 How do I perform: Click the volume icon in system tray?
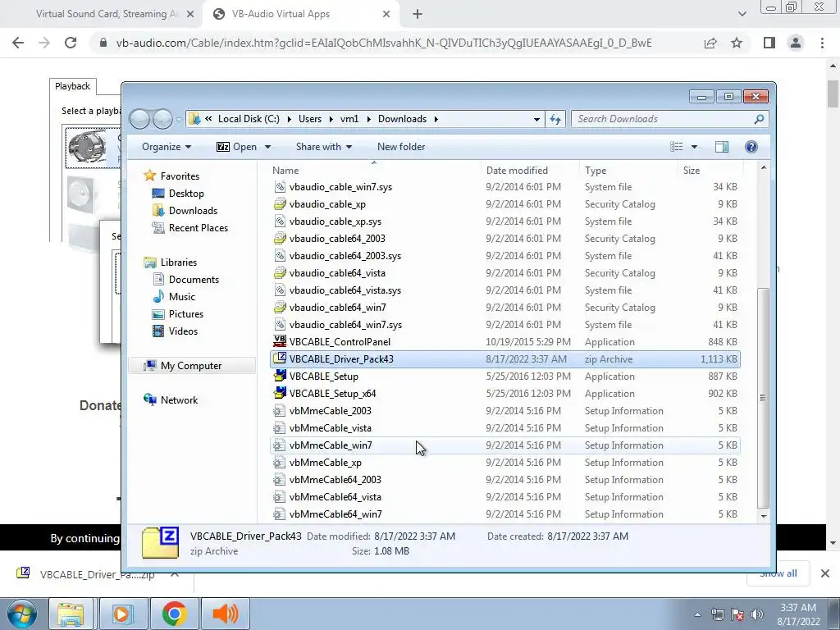click(x=757, y=614)
